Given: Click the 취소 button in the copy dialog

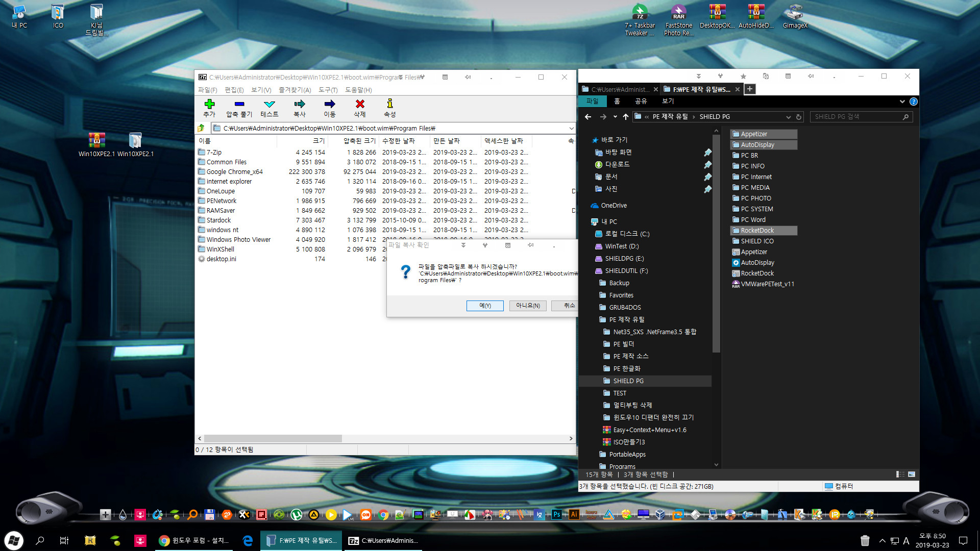Looking at the screenshot, I should [565, 306].
